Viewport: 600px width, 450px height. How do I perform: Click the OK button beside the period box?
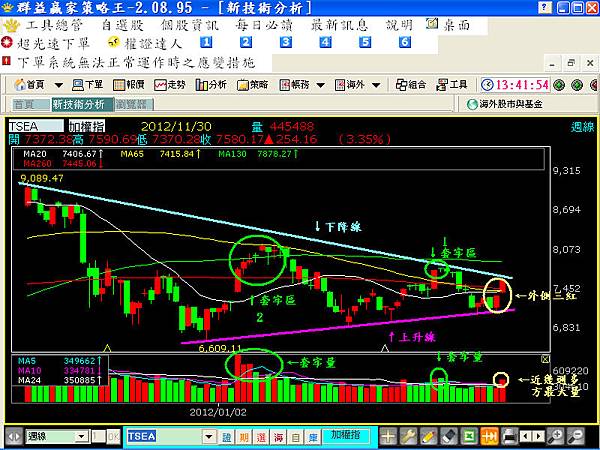point(113,437)
